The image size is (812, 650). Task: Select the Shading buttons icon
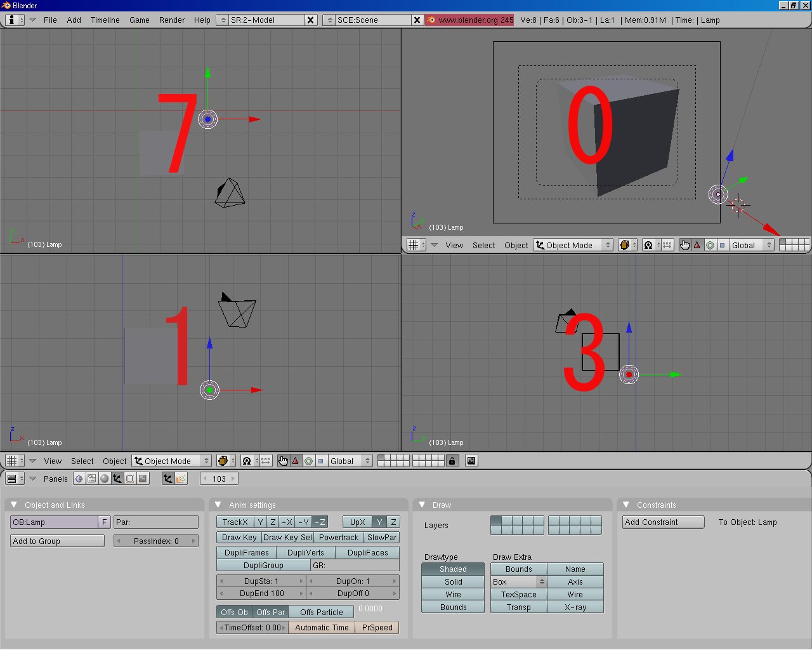coord(104,478)
